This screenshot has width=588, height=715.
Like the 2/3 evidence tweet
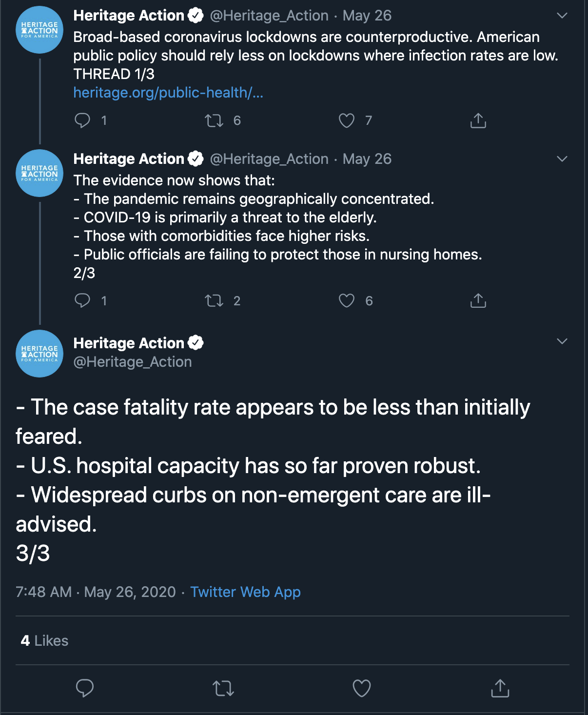347,300
